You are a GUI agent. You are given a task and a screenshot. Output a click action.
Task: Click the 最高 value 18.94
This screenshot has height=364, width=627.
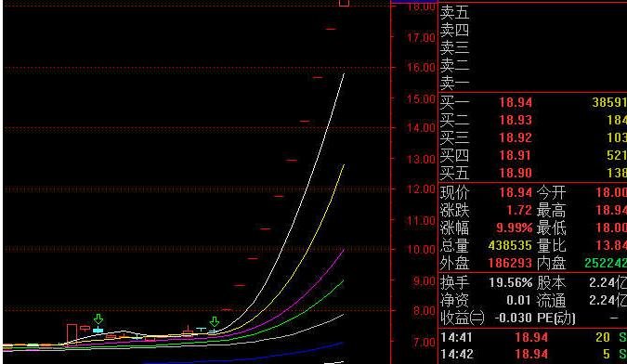[x=611, y=210]
